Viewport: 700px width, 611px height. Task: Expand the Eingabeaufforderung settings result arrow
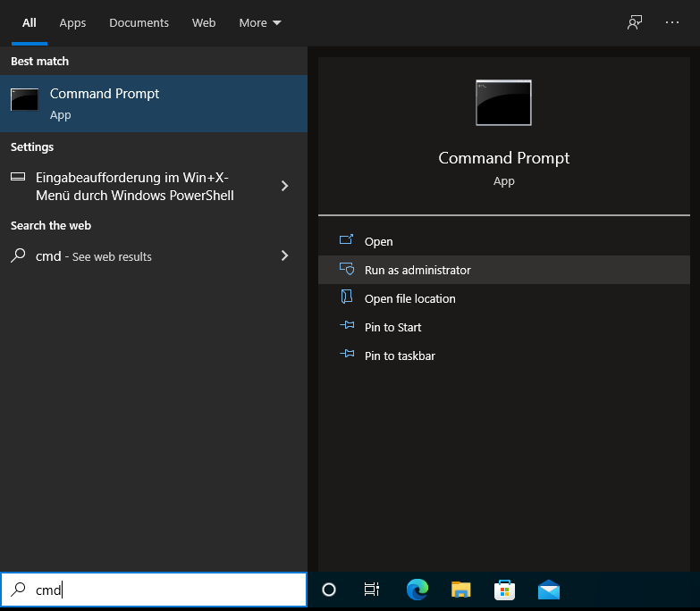point(284,186)
